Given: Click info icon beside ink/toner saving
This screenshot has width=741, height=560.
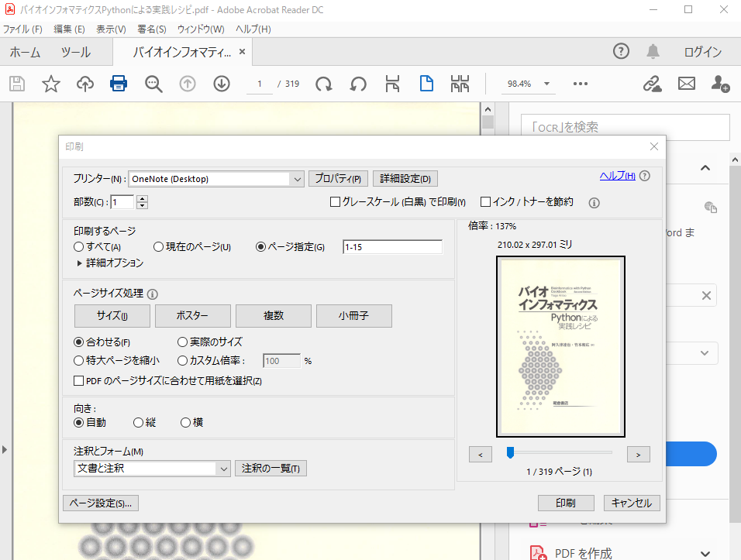Looking at the screenshot, I should 594,203.
